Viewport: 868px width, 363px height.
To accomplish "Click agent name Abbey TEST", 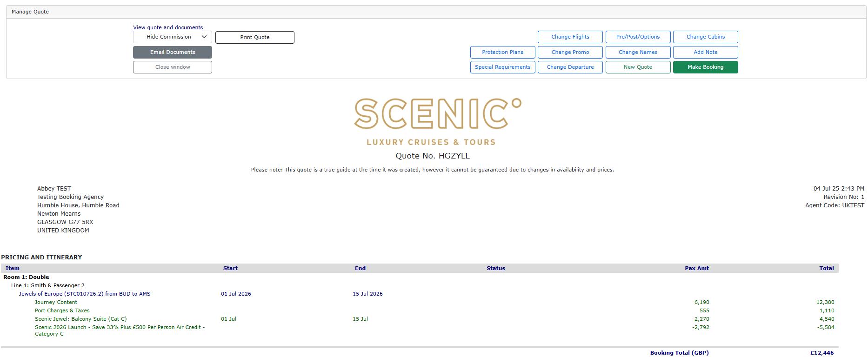I will point(54,189).
